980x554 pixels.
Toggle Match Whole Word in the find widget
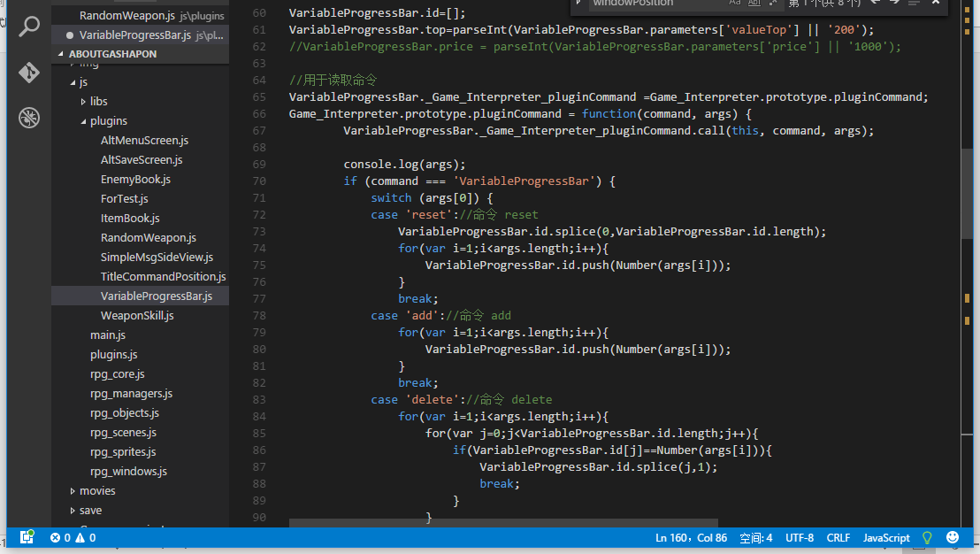coord(754,3)
